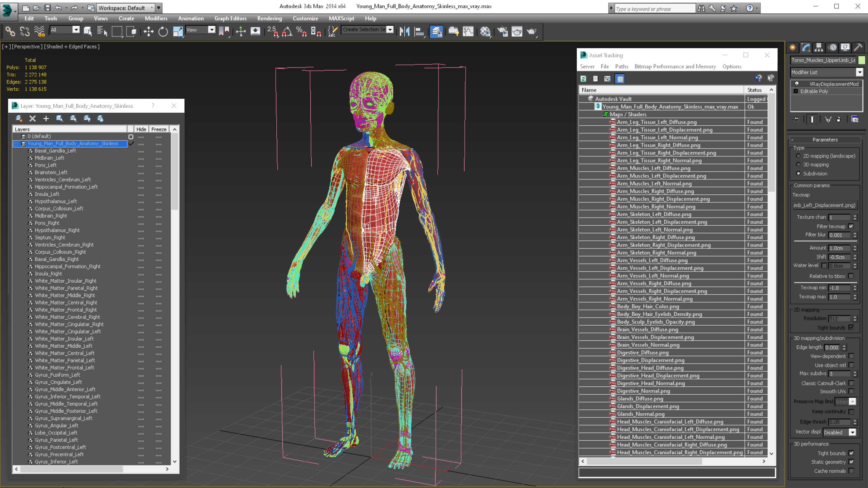The image size is (868, 488).
Task: Select VRayDisplacementMod in modifier stack
Action: (x=834, y=84)
